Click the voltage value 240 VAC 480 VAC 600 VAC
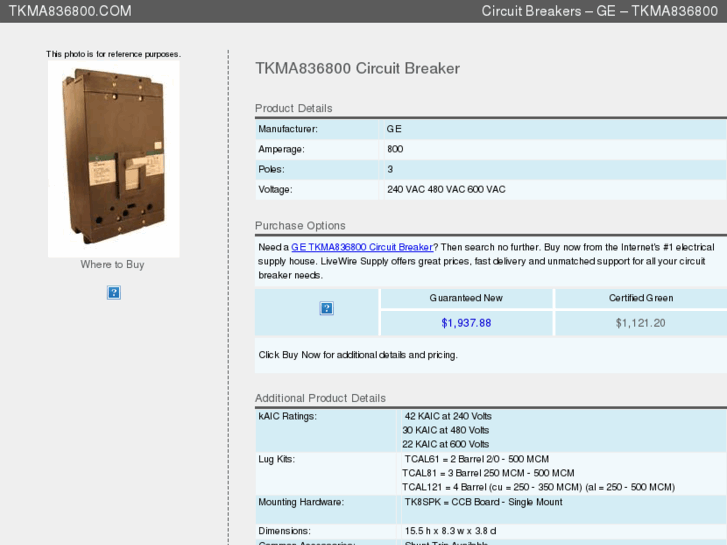Image resolution: width=727 pixels, height=545 pixels. tap(446, 189)
